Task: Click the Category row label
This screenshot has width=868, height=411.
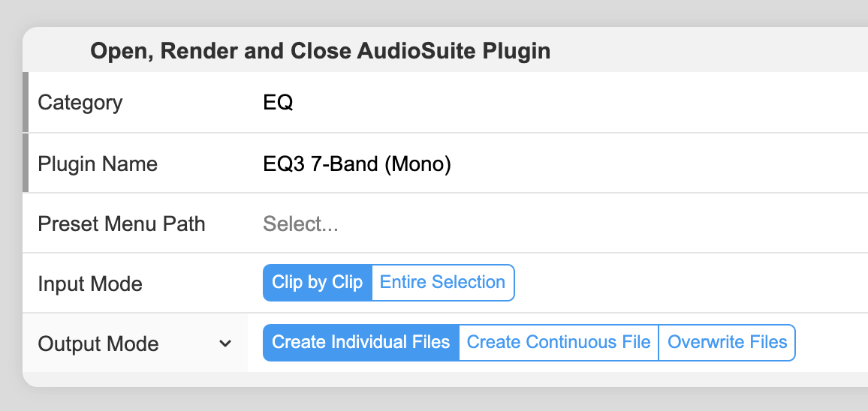Action: coord(80,103)
